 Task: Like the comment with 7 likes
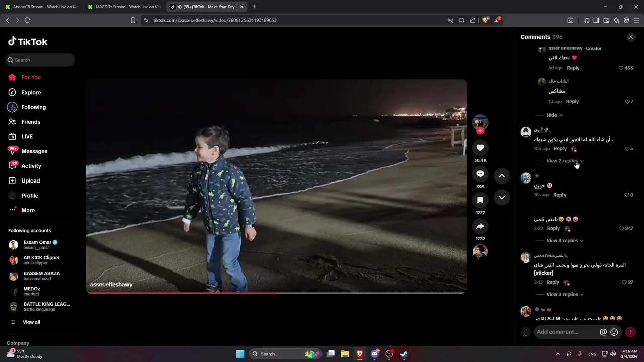627,102
